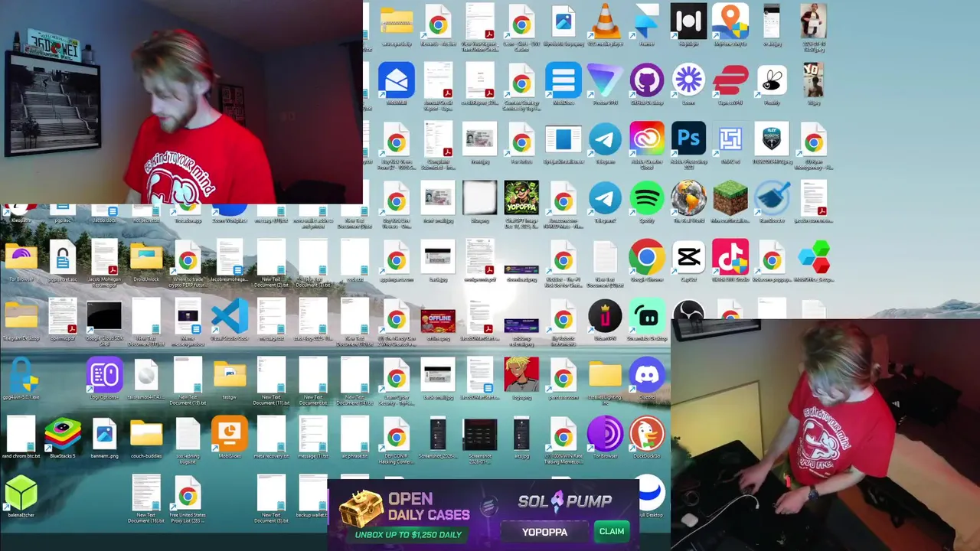
Task: Launch the Loom desktop shortcut
Action: 688,80
